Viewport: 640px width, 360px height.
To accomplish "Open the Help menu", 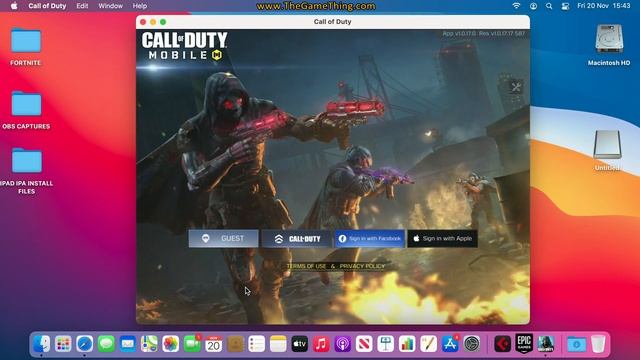I will coord(140,6).
